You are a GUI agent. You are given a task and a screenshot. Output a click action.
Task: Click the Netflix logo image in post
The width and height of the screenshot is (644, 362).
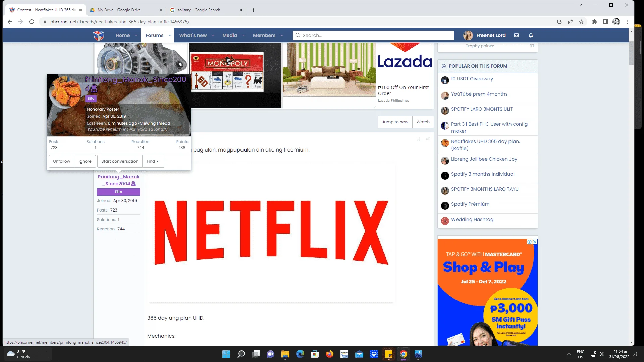[271, 233]
